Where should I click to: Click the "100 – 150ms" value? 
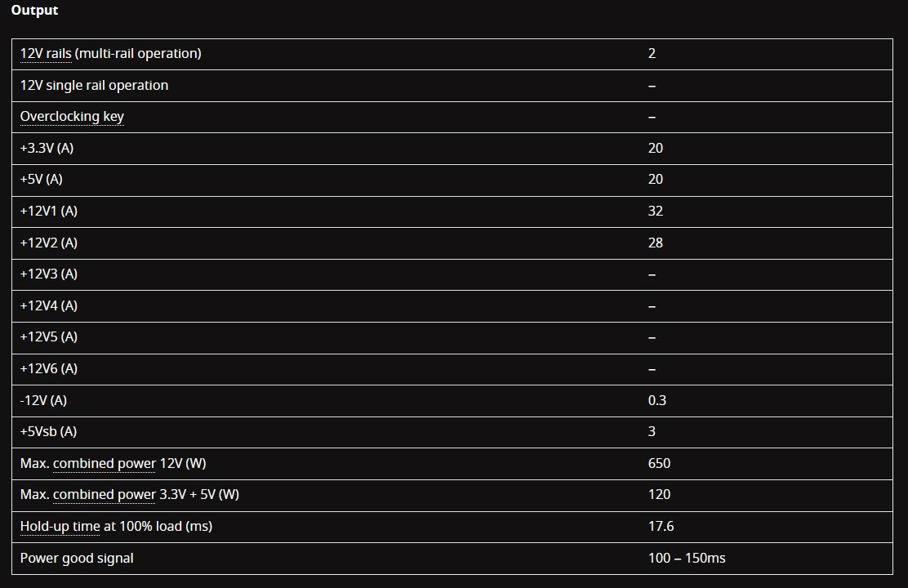[x=687, y=559]
